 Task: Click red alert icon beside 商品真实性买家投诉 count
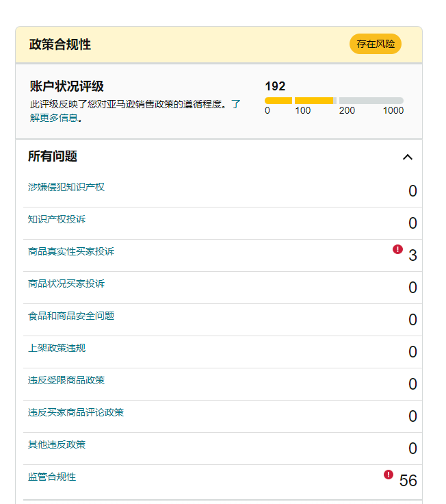pyautogui.click(x=397, y=249)
